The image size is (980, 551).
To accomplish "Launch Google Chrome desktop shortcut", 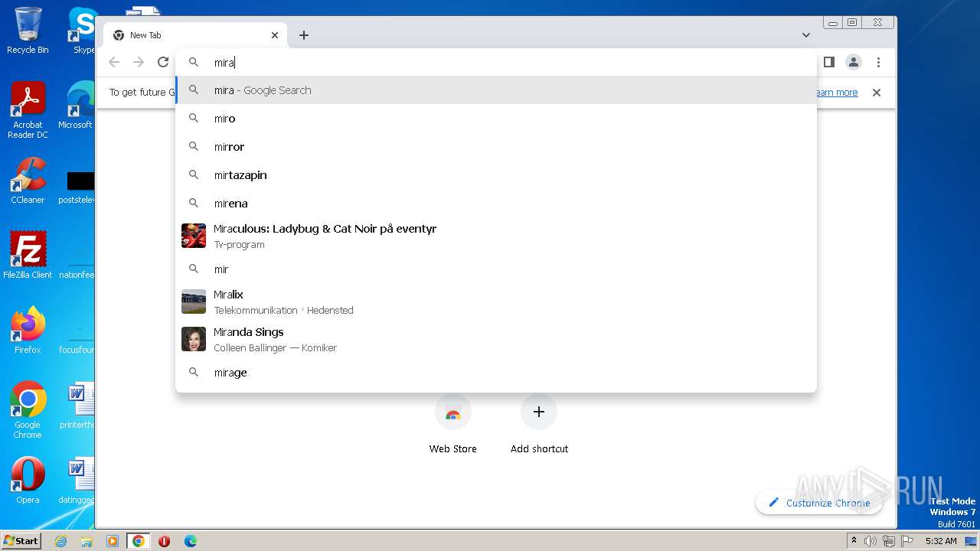I will pos(28,410).
